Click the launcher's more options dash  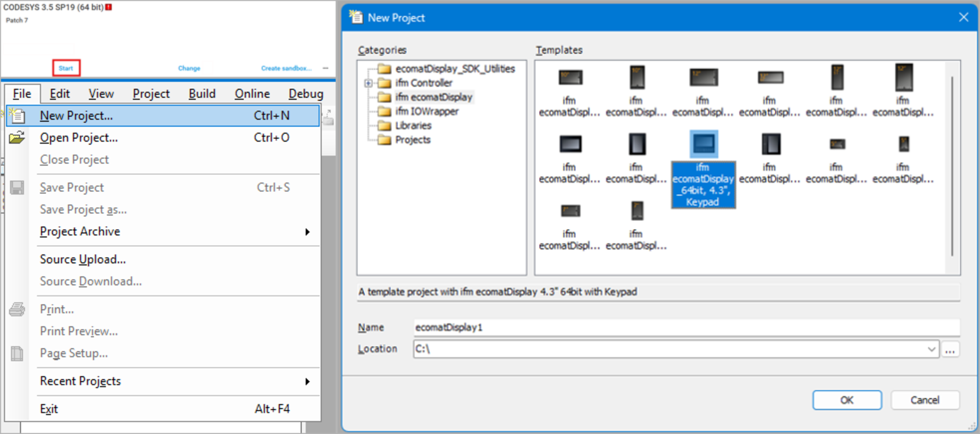click(325, 68)
